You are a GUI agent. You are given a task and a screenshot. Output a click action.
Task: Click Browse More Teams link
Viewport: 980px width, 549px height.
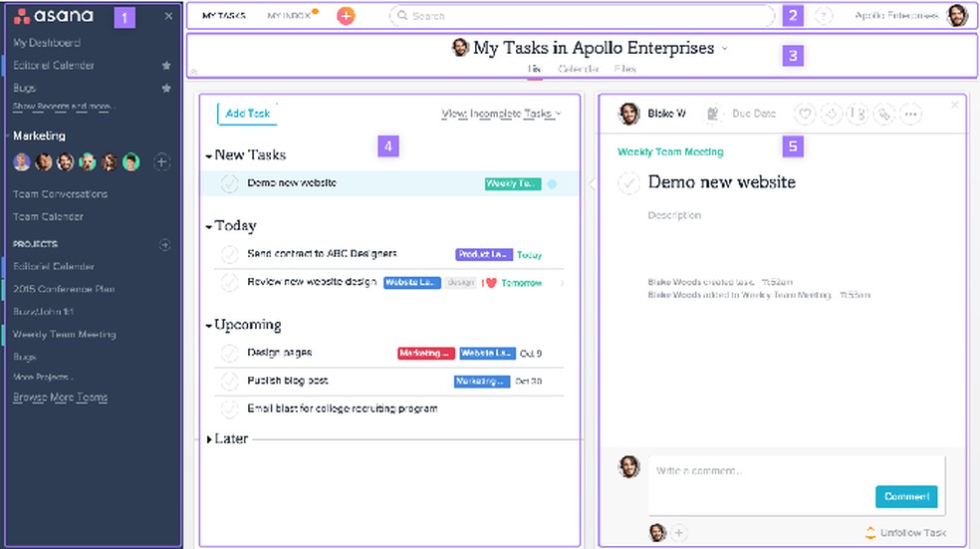(x=60, y=398)
